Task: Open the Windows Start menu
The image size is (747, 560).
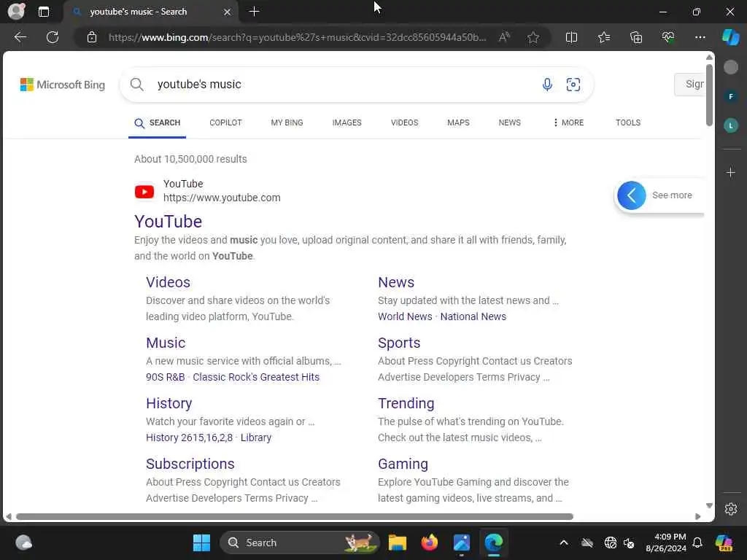Action: click(201, 542)
